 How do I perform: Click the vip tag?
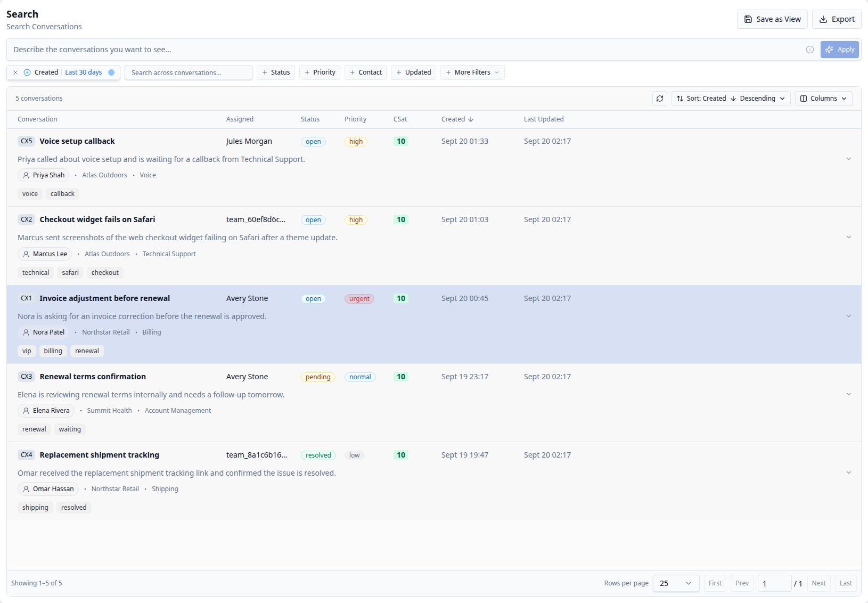tap(27, 351)
